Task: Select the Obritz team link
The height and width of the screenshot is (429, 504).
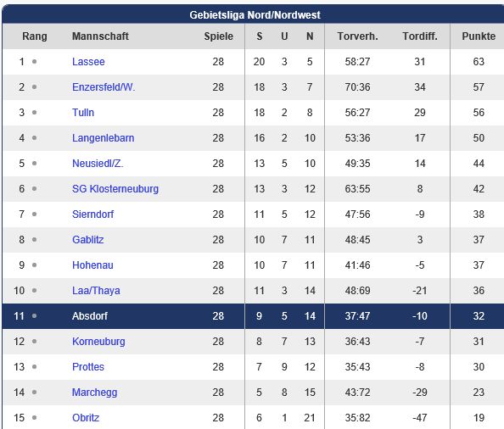Action: 86,418
